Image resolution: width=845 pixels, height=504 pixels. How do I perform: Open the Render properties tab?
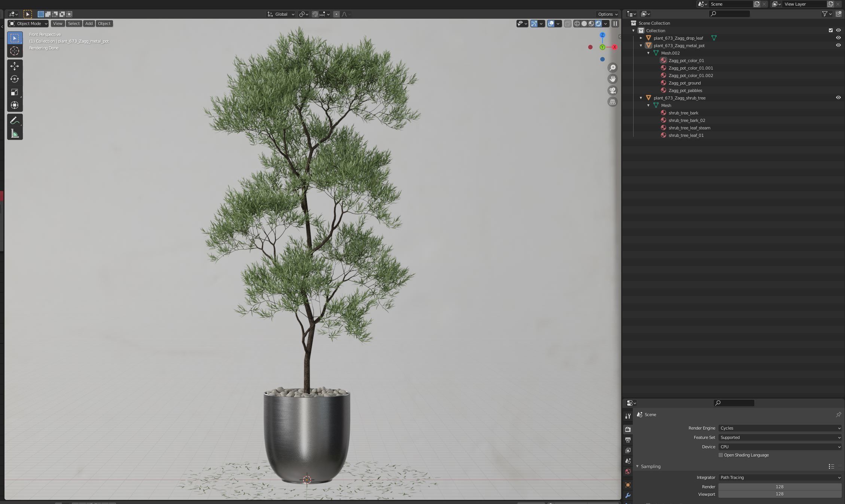pos(628,429)
